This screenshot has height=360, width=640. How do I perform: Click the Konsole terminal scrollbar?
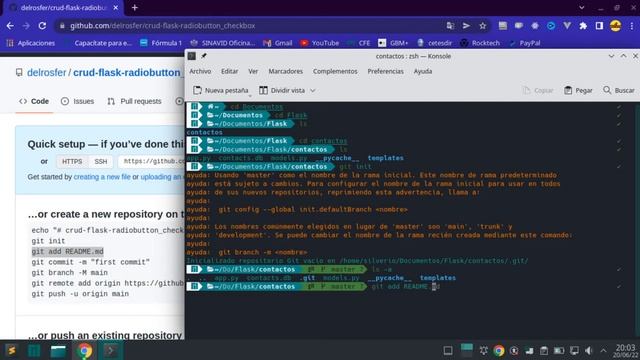(x=637, y=220)
